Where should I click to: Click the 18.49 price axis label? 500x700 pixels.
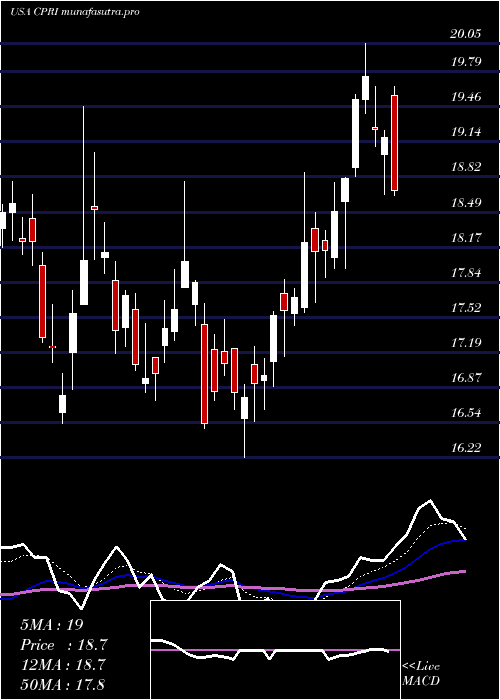click(466, 203)
